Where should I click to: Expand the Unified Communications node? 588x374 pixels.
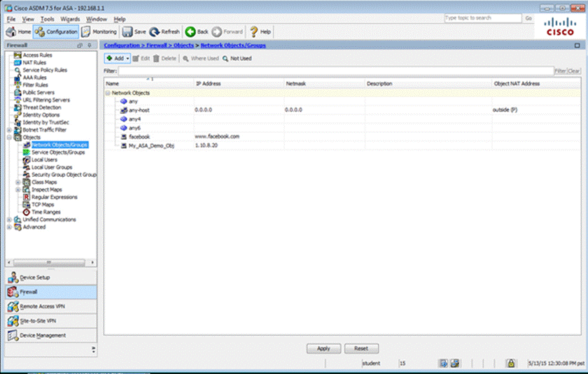coord(8,220)
